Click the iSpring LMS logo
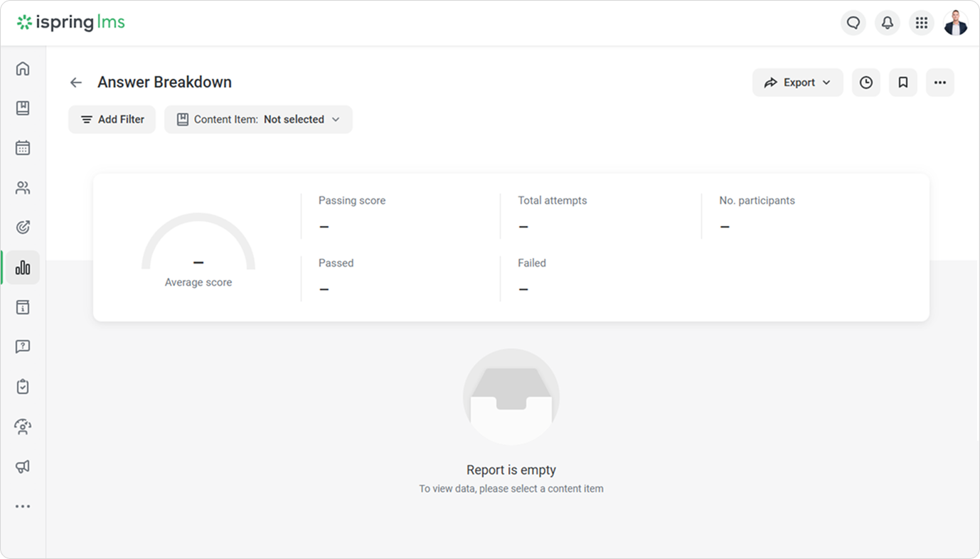The image size is (980, 559). point(71,23)
